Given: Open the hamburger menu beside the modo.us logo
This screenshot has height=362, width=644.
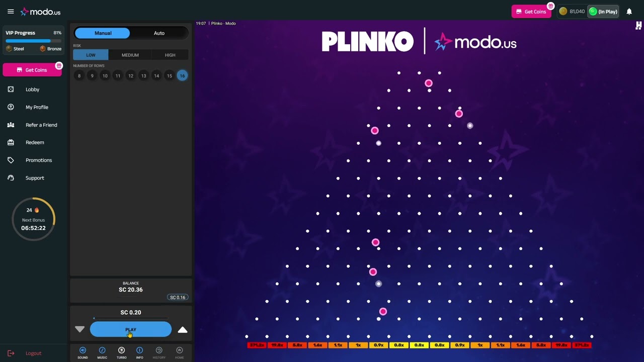Looking at the screenshot, I should pos(11,12).
